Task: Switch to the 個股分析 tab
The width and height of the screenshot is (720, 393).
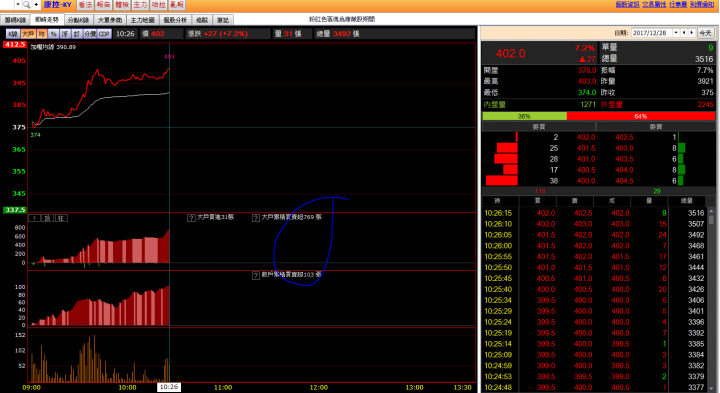Action: 175,20
